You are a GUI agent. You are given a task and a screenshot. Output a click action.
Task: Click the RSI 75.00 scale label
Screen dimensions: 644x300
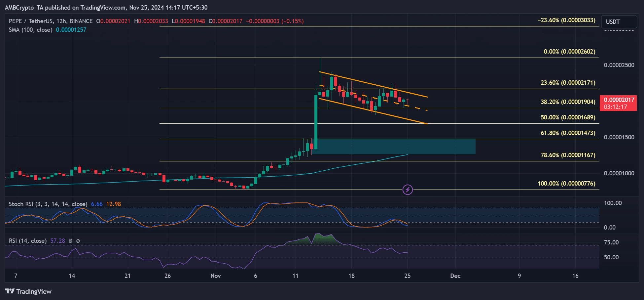(611, 242)
